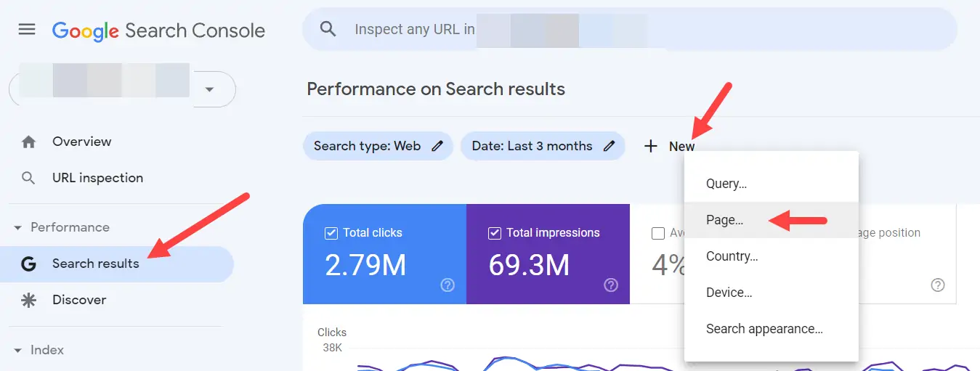980x371 pixels.
Task: Uncheck the Total impressions checkbox
Action: (x=494, y=233)
